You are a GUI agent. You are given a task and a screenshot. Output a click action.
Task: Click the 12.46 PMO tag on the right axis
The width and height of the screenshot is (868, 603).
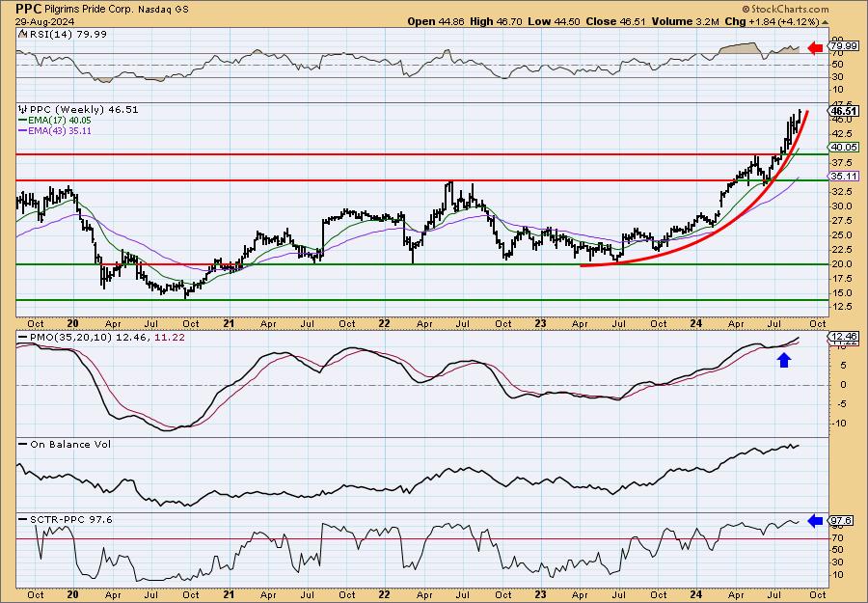(844, 337)
